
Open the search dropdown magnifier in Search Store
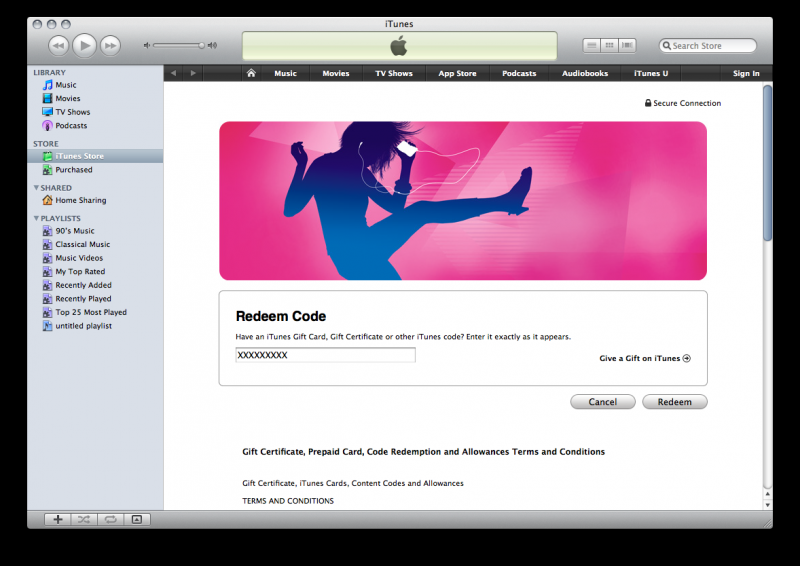667,46
